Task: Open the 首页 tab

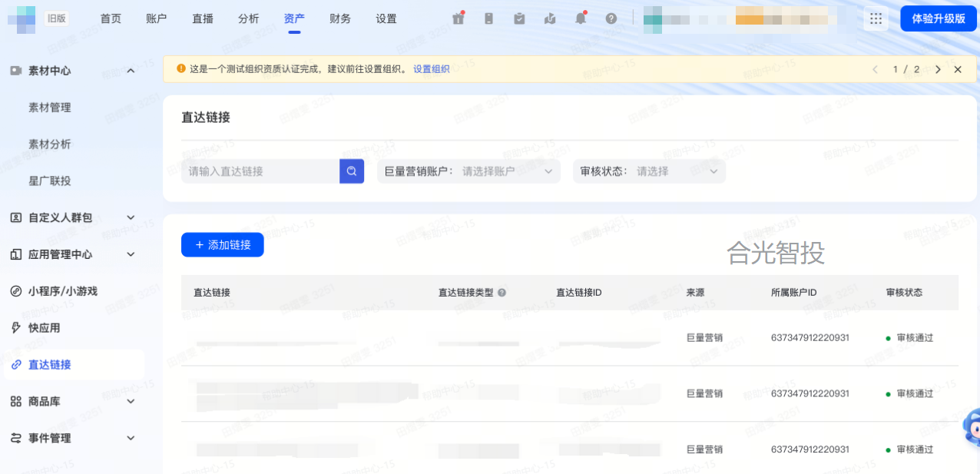Action: tap(111, 18)
